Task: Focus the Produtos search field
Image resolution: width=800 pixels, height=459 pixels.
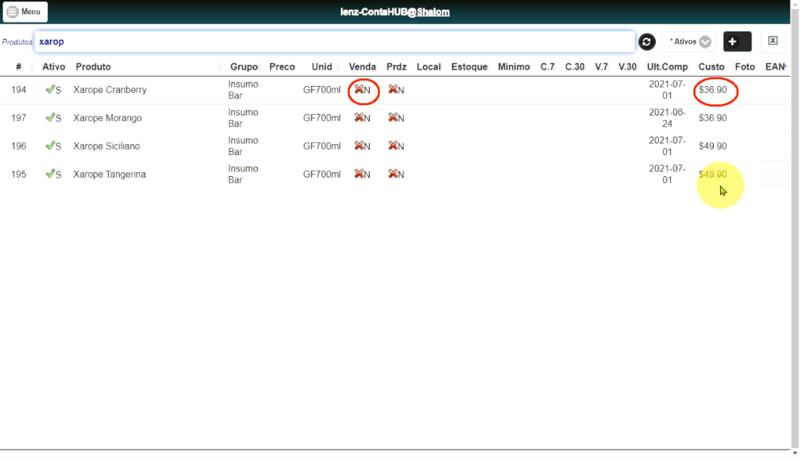Action: [x=335, y=42]
